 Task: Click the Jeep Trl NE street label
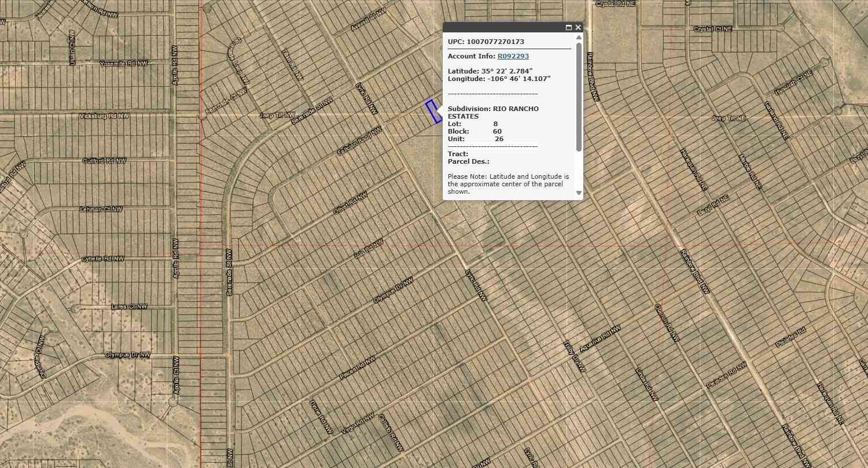click(727, 118)
